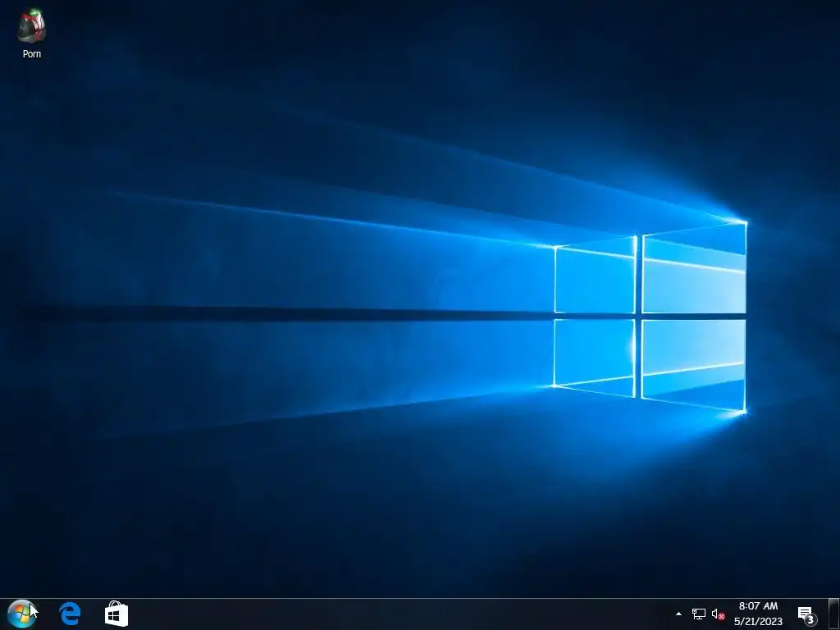The image size is (840, 630).
Task: Open the Start menu orb
Action: [x=22, y=614]
